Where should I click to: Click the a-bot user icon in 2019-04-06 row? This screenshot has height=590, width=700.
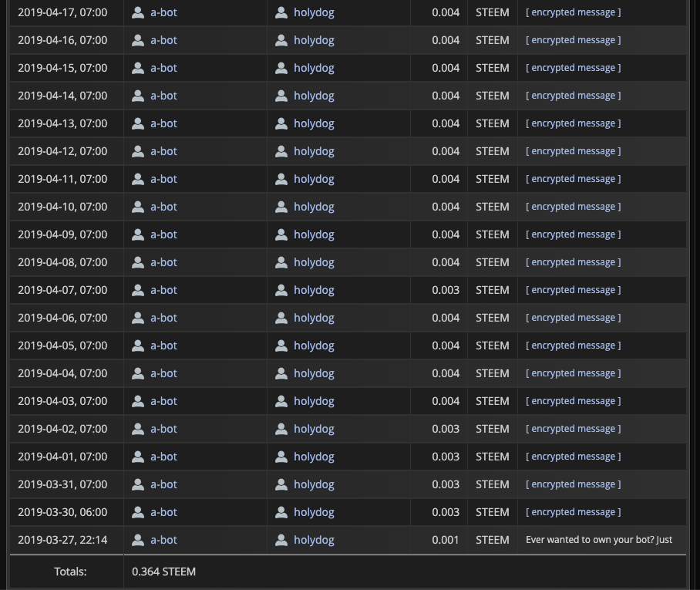138,318
